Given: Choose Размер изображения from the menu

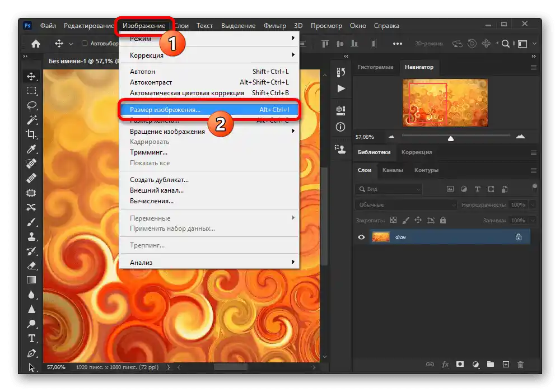Looking at the screenshot, I should pyautogui.click(x=209, y=110).
